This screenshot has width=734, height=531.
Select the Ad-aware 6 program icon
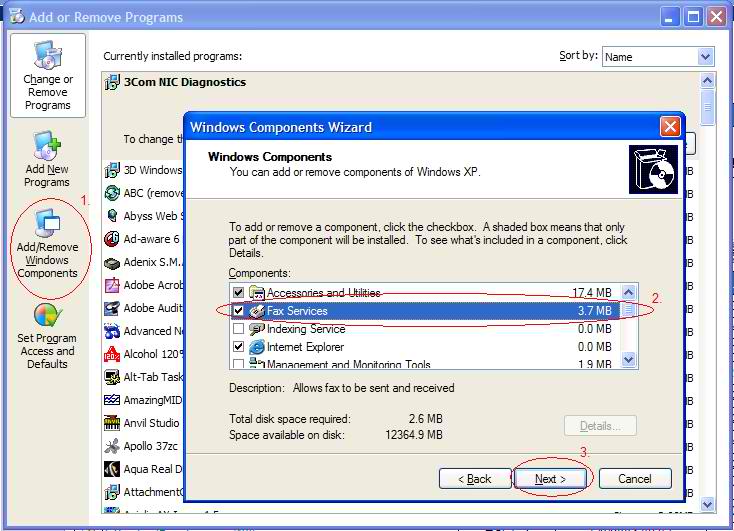click(x=112, y=239)
